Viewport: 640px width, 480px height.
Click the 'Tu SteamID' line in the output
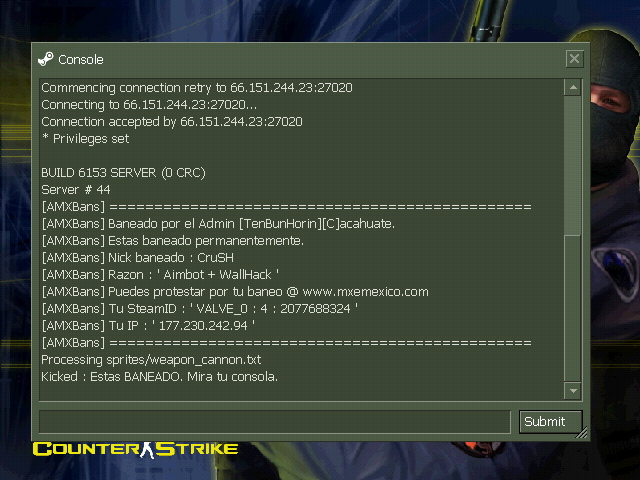[200, 309]
